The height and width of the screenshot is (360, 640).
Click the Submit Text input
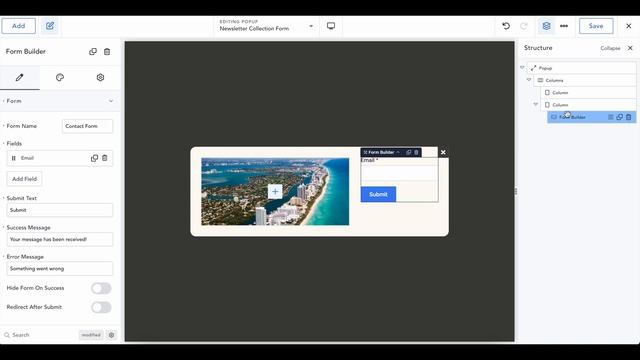pos(60,210)
